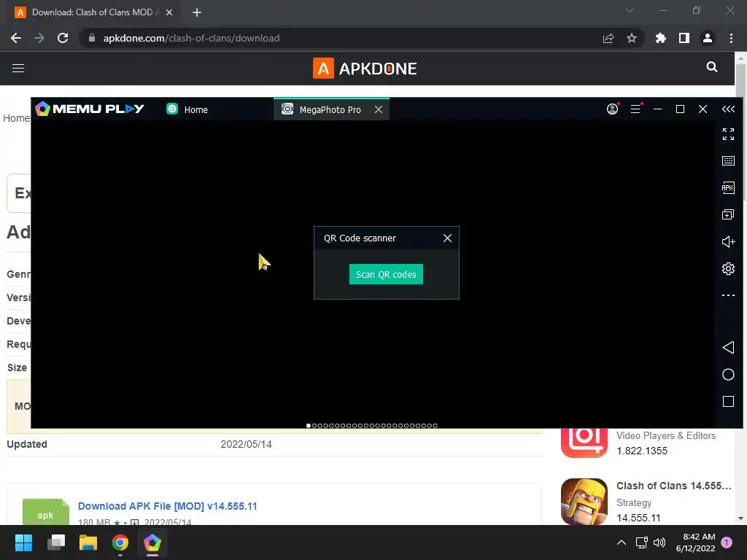This screenshot has width=747, height=560.
Task: Reload the Chrome page
Action: point(63,38)
